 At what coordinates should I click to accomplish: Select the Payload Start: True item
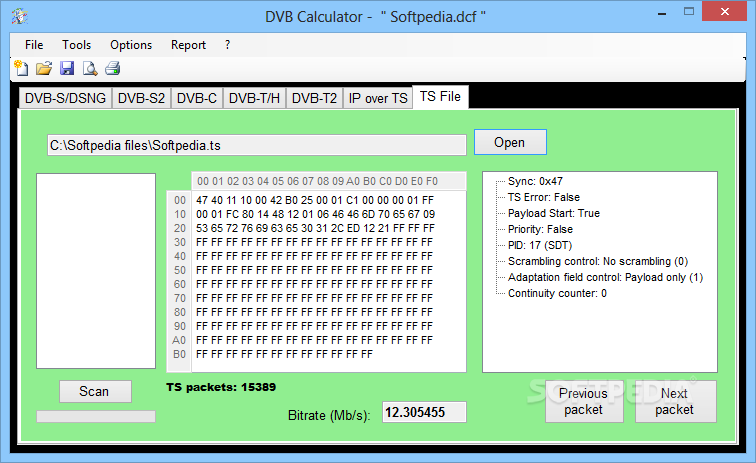point(554,213)
